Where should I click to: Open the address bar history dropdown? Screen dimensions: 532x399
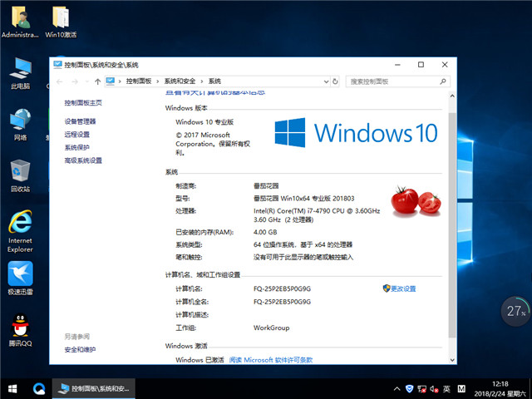point(326,81)
